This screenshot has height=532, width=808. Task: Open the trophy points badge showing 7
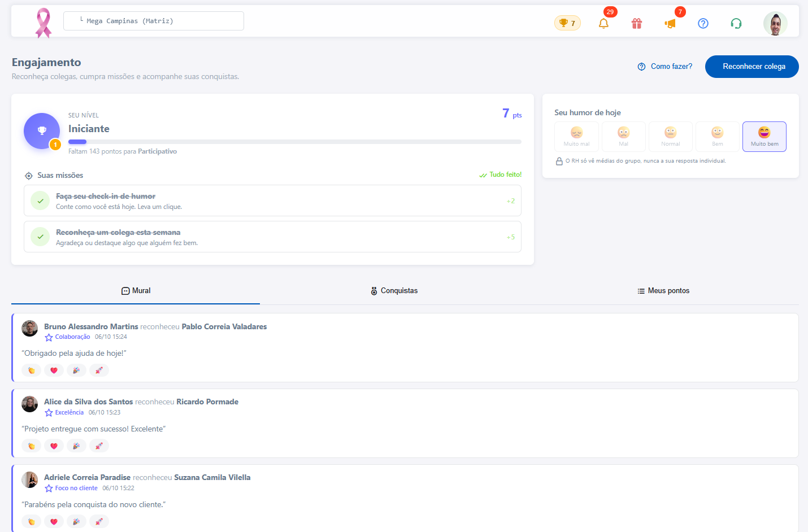click(x=567, y=23)
